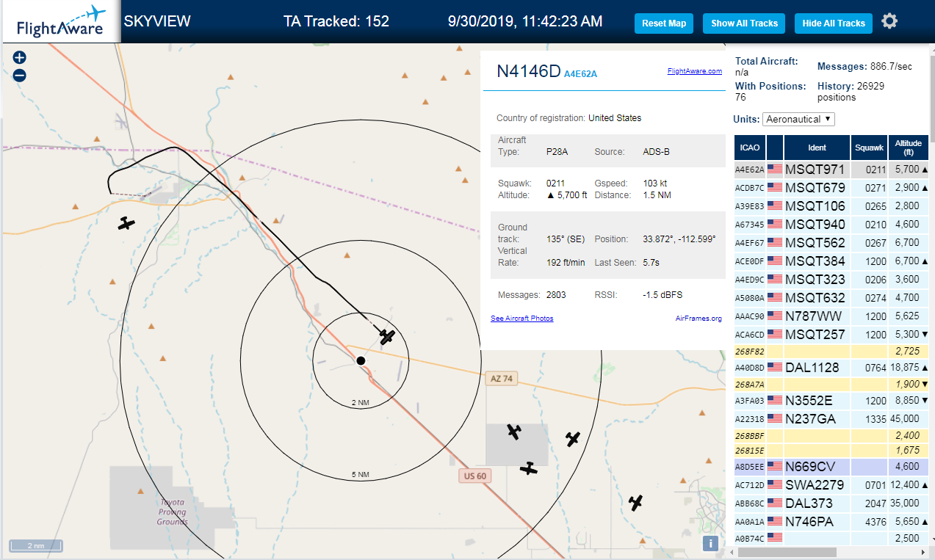Click the US 60 highway shield
The image size is (935, 560).
point(476,476)
